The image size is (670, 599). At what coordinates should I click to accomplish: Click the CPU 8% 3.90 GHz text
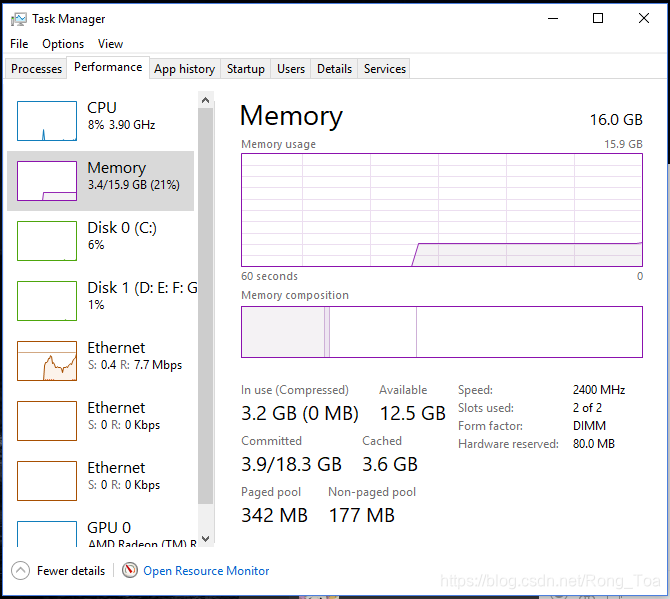click(x=121, y=125)
